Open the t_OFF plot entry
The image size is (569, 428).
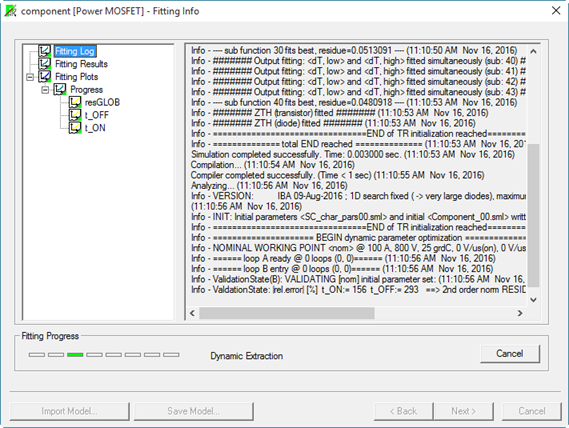coord(97,115)
